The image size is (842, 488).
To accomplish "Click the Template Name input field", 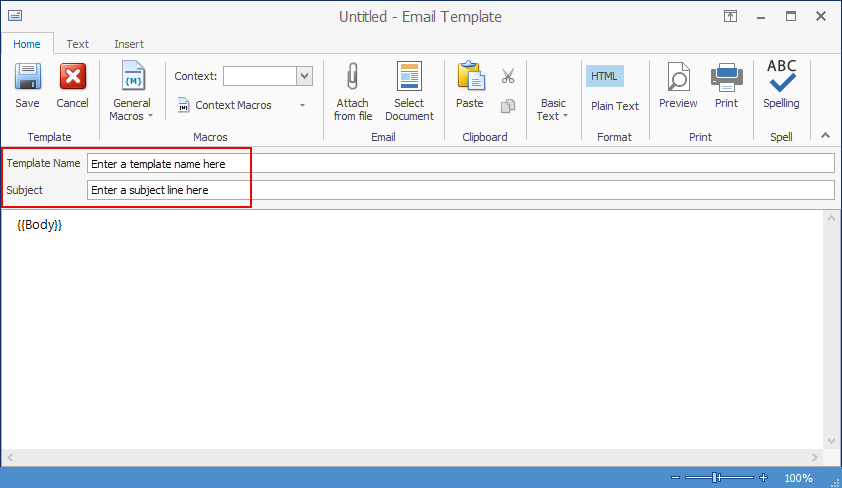I will tap(461, 164).
